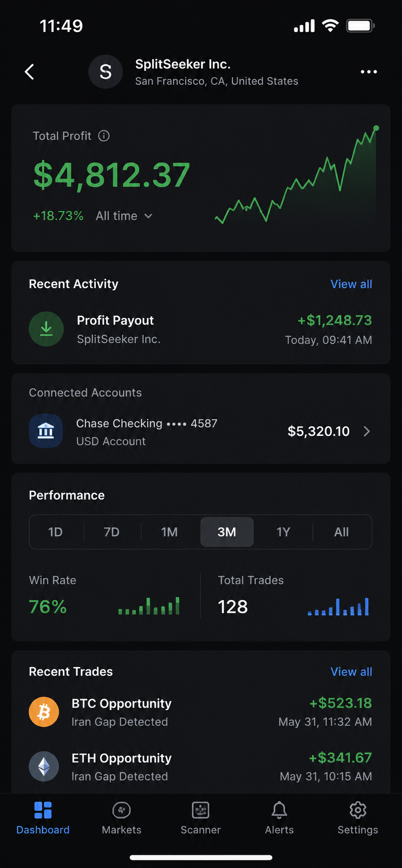402x868 pixels.
Task: Tap the Profit Payout download icon
Action: click(x=46, y=329)
